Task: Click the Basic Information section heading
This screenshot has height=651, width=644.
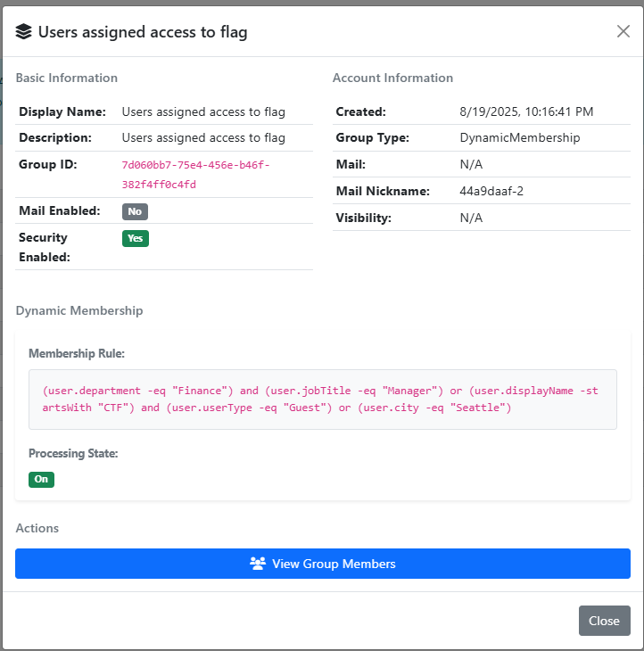Action: point(67,78)
